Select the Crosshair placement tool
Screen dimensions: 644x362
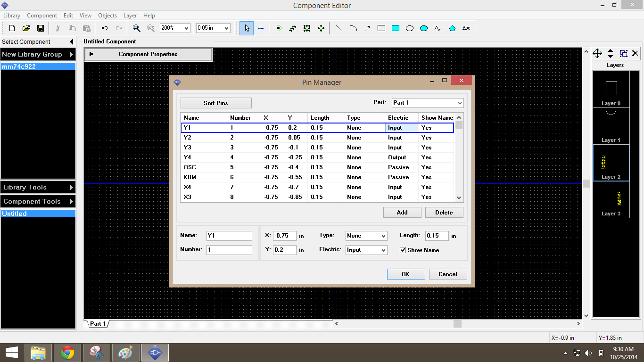point(260,28)
